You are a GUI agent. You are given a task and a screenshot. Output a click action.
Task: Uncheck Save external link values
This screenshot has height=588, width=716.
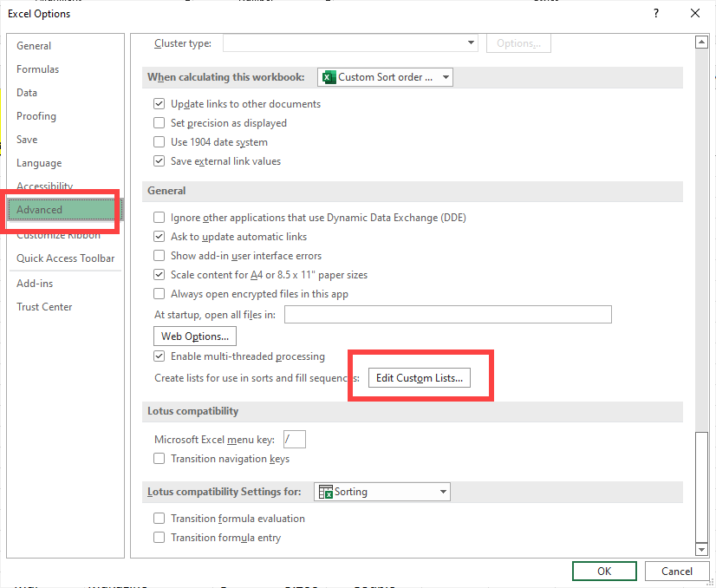pos(159,160)
